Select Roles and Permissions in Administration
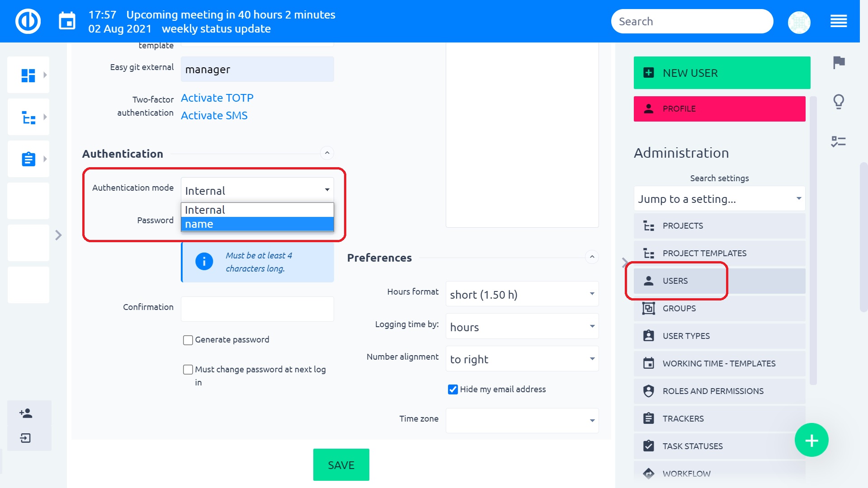Screen dimensions: 868x488 pyautogui.click(x=713, y=391)
